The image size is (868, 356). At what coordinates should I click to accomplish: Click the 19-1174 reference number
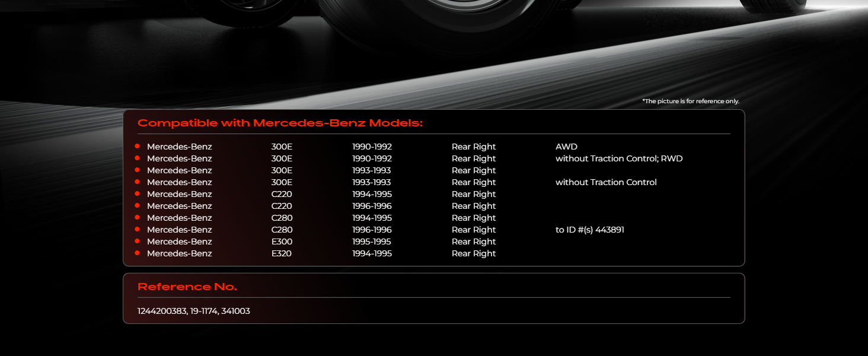click(x=203, y=311)
